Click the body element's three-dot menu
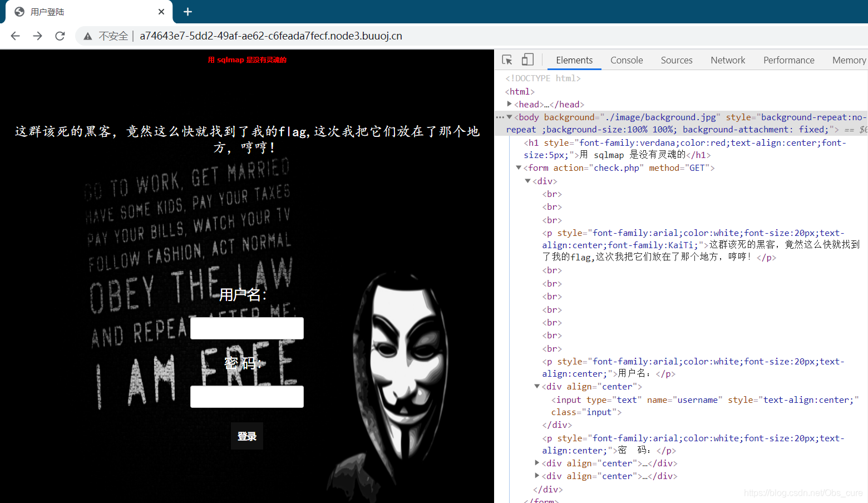Viewport: 868px width, 503px height. [500, 117]
